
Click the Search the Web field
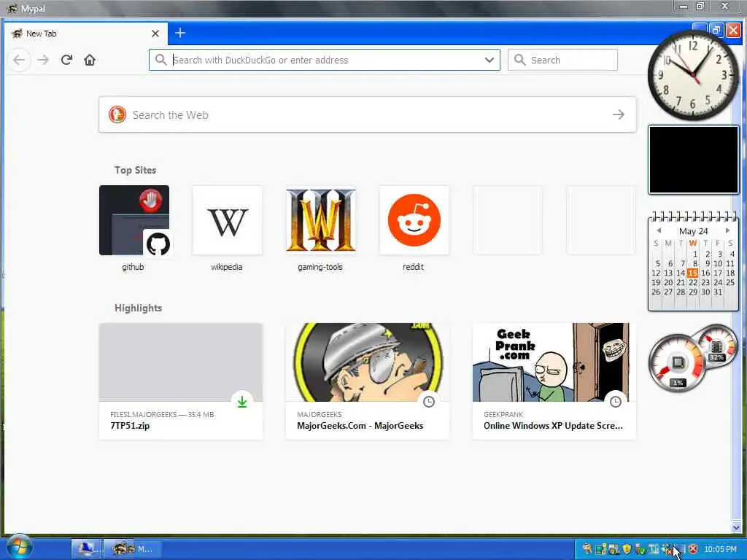pyautogui.click(x=368, y=114)
